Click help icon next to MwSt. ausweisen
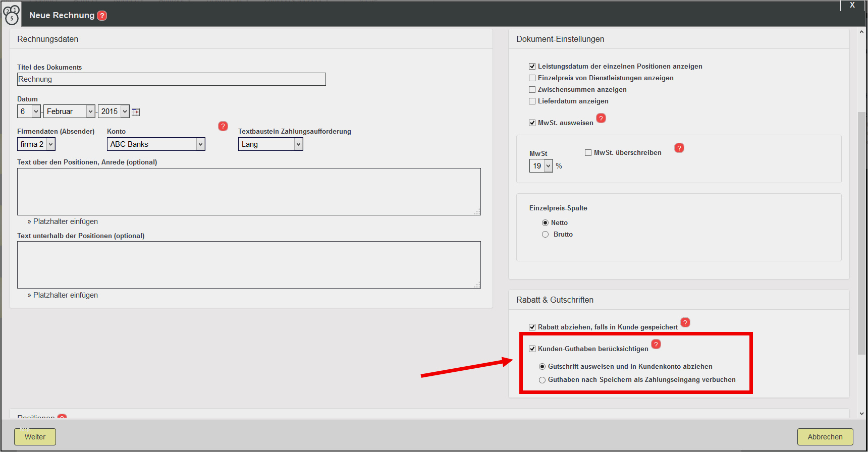Screen dimensions: 868x452 601,118
